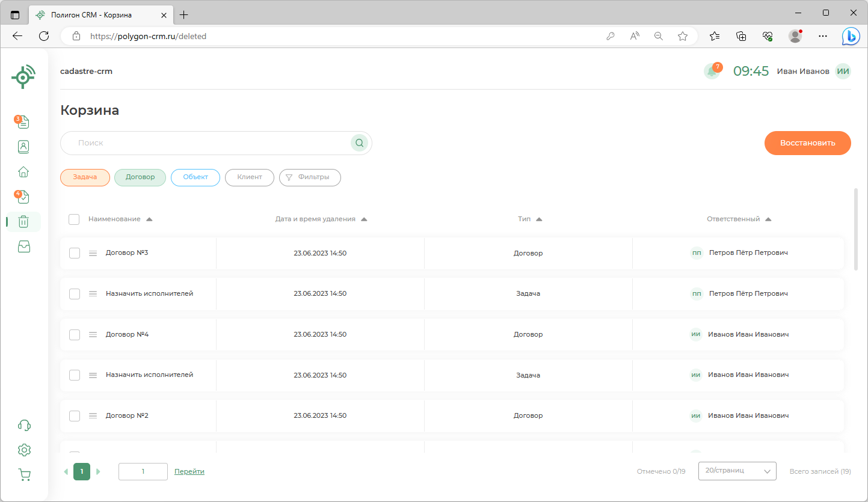Toggle the select-all checkbox in table header
The height and width of the screenshot is (502, 868).
(x=74, y=219)
